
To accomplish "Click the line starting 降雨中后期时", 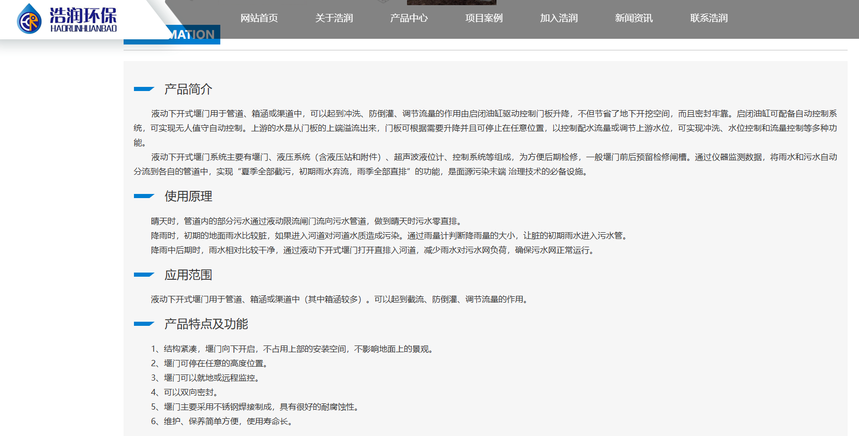I will 373,250.
